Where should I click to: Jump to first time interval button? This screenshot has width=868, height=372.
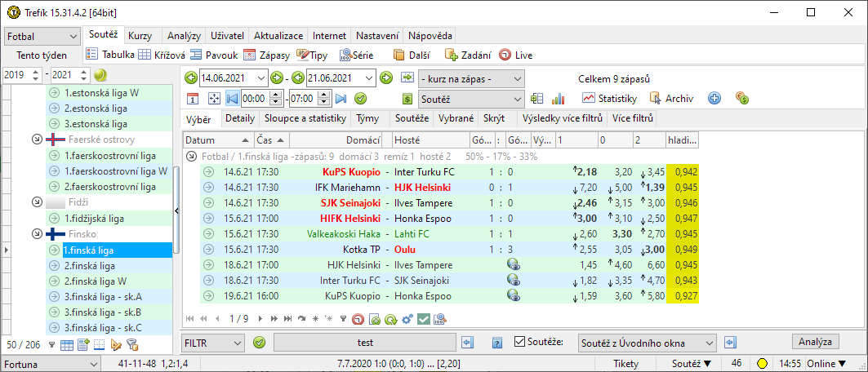[232, 99]
